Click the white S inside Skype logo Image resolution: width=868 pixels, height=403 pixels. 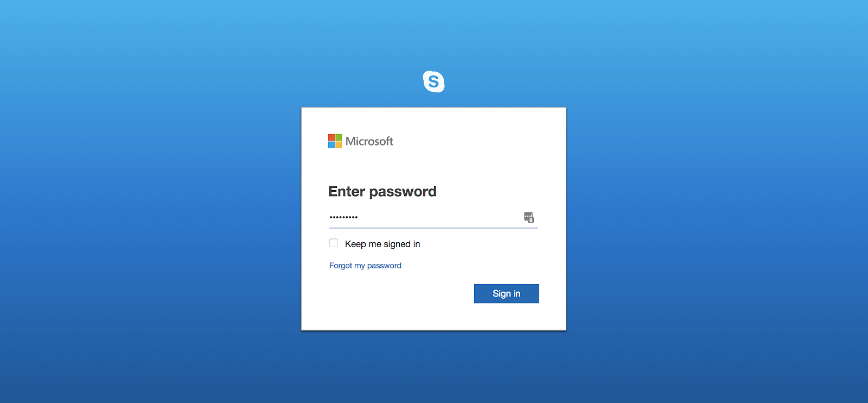coord(433,82)
